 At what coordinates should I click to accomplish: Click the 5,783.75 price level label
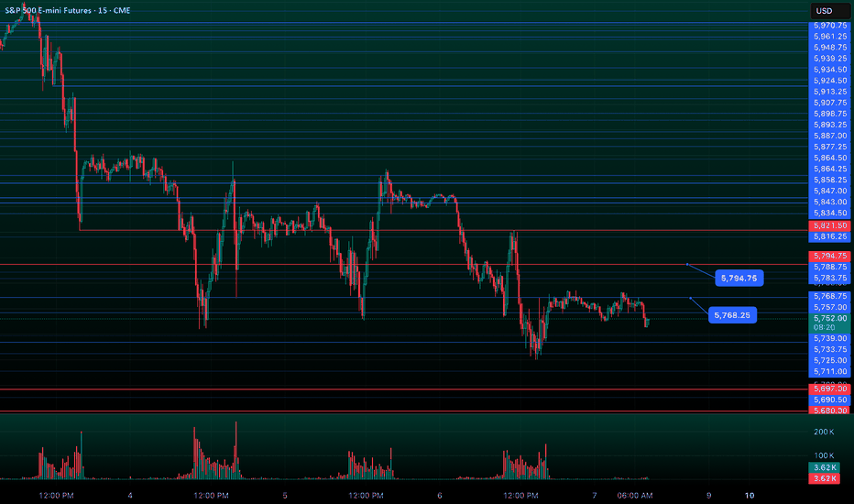pyautogui.click(x=830, y=278)
